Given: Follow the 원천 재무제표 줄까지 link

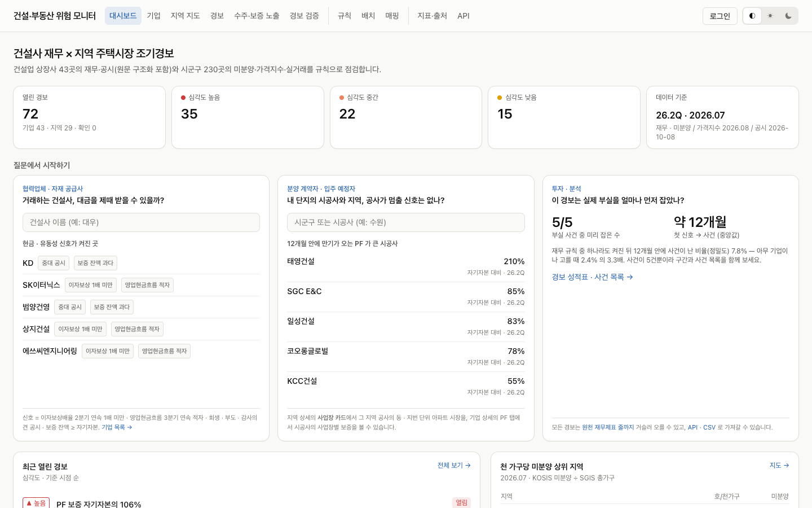Looking at the screenshot, I should coord(608,427).
